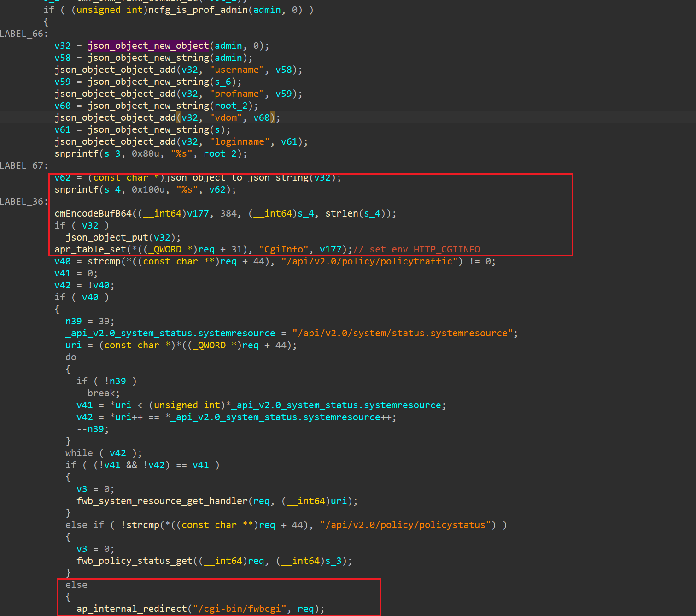The width and height of the screenshot is (696, 616).
Task: Click the fwb_system_resource_get_handler function name
Action: click(162, 501)
